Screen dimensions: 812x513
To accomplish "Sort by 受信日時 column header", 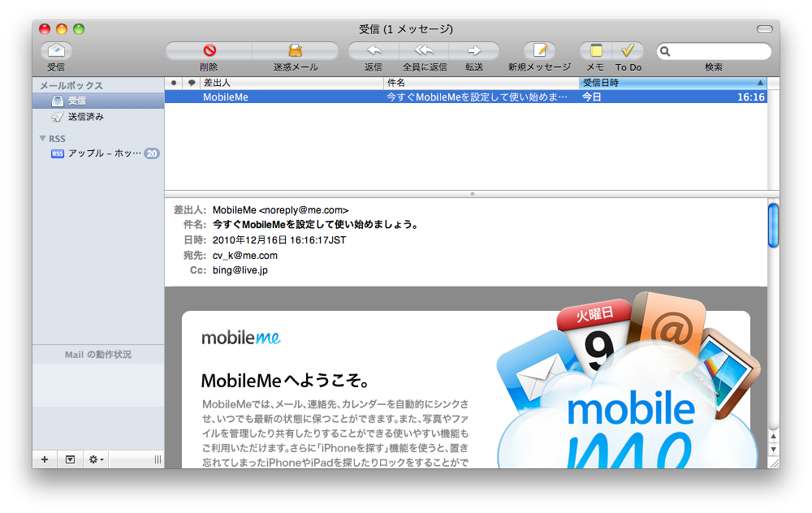I will pos(673,83).
